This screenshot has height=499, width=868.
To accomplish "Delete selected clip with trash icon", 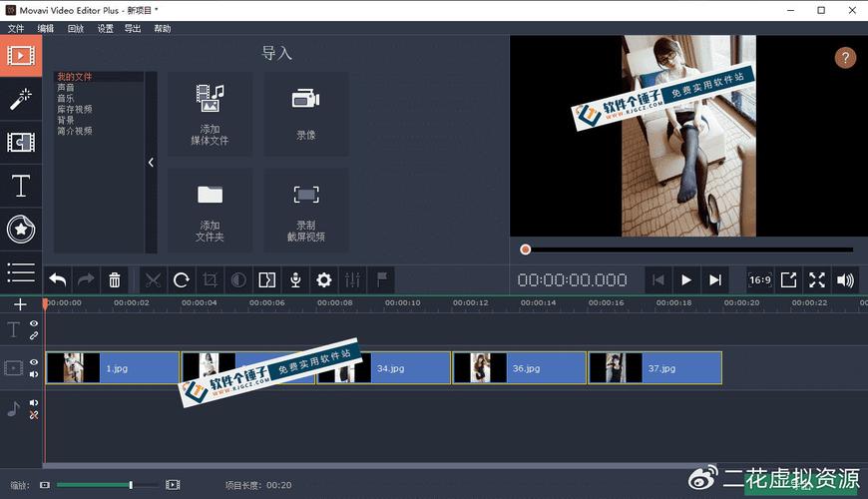I will point(115,280).
